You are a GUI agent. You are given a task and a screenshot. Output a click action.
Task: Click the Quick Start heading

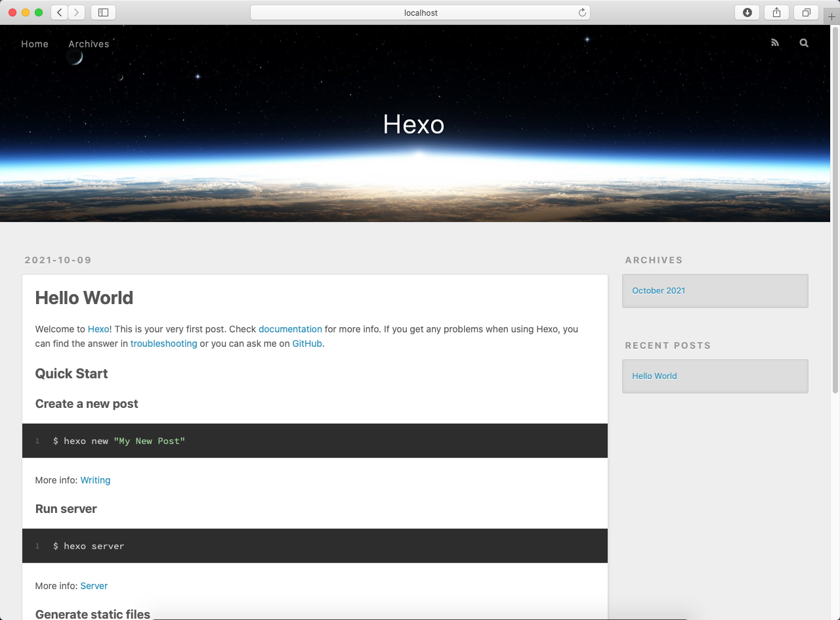(71, 374)
